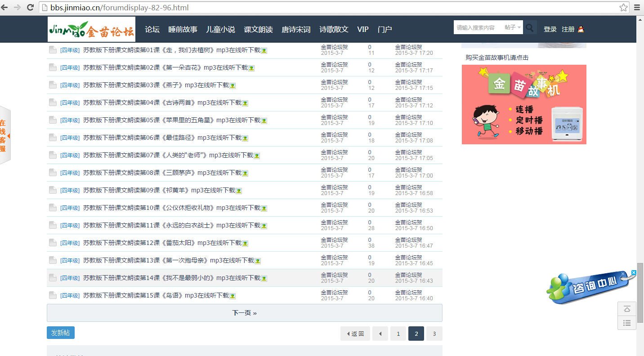Viewport: 644px width, 356px height.
Task: Open Chrome hamburger menu
Action: click(x=637, y=8)
